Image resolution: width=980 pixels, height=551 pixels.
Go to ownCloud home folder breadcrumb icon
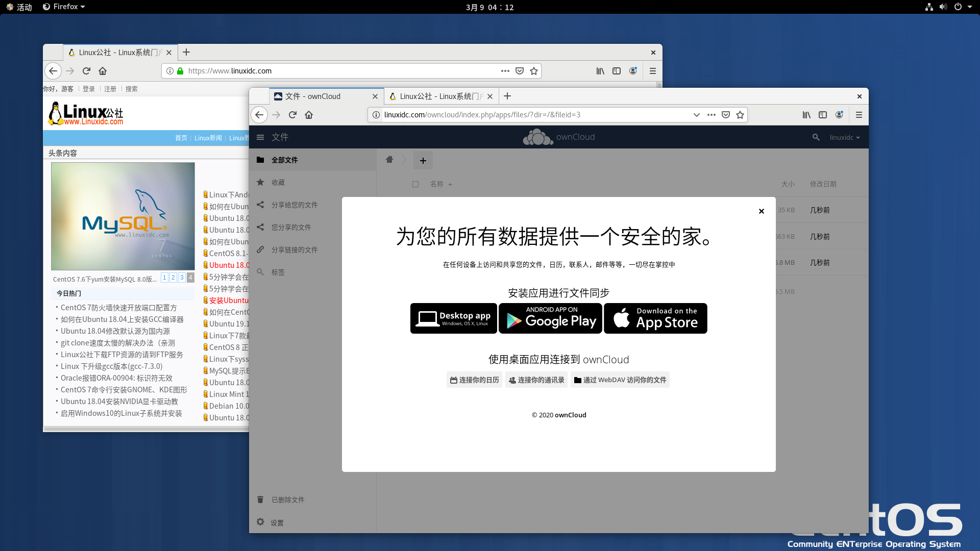389,160
